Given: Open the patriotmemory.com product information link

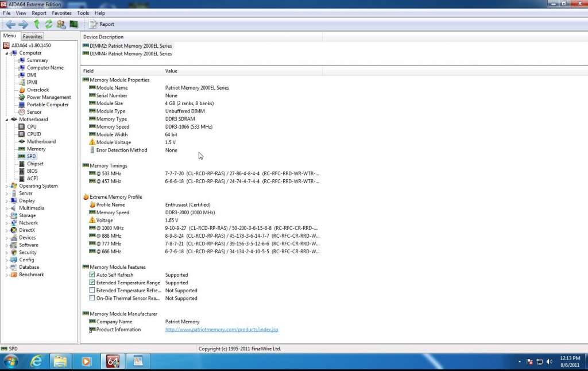Looking at the screenshot, I should pyautogui.click(x=222, y=330).
